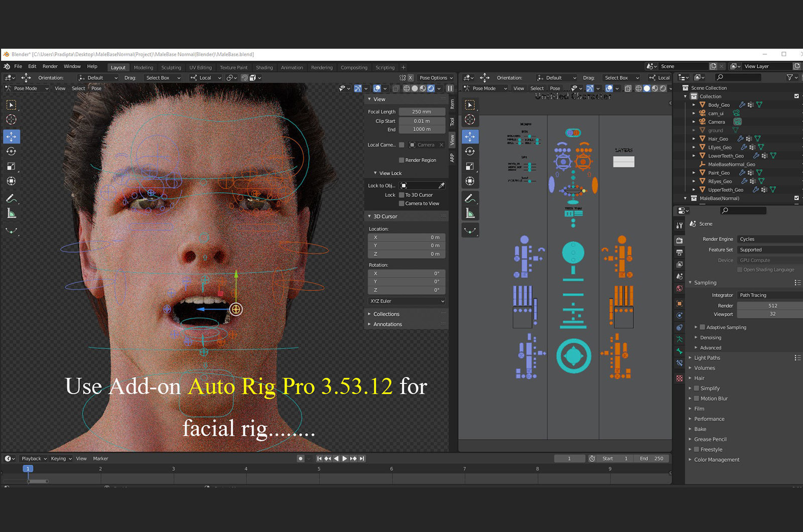Viewport: 803px width, 532px height.
Task: Open the Keying menu in timeline
Action: [61, 459]
